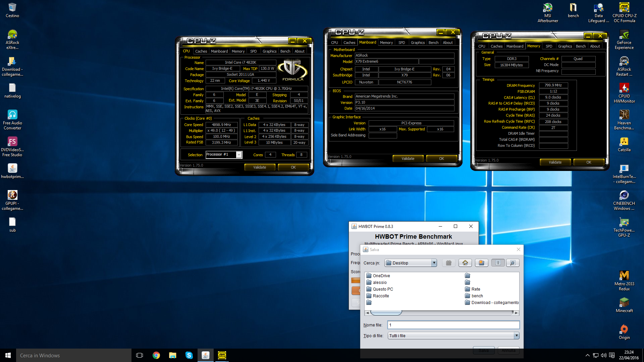Show hidden system tray icons chevron
The width and height of the screenshot is (644, 362).
587,355
